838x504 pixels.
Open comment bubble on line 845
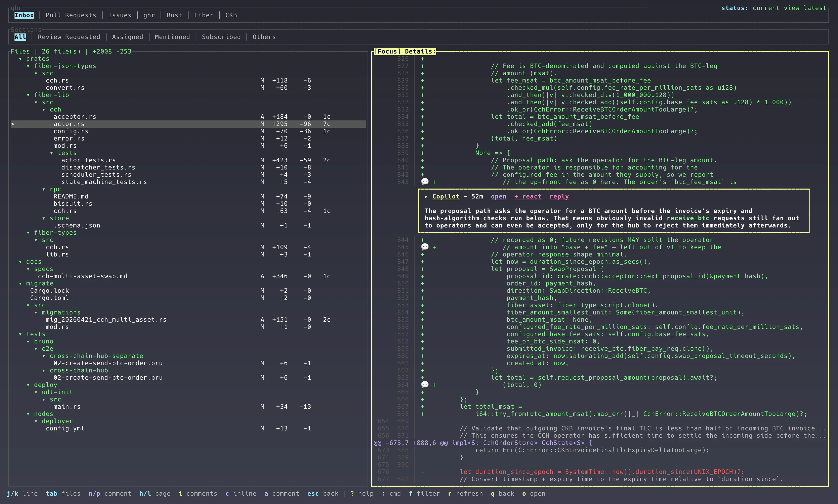coord(425,247)
